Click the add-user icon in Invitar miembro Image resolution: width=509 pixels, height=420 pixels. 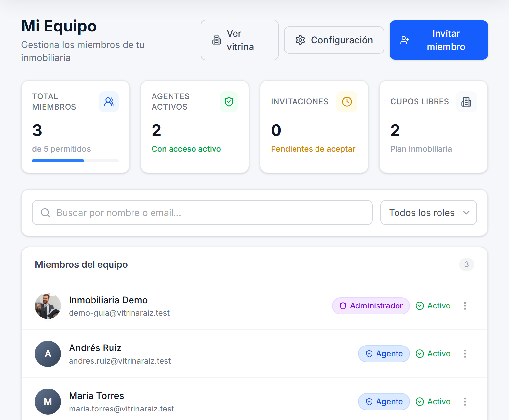pyautogui.click(x=405, y=40)
